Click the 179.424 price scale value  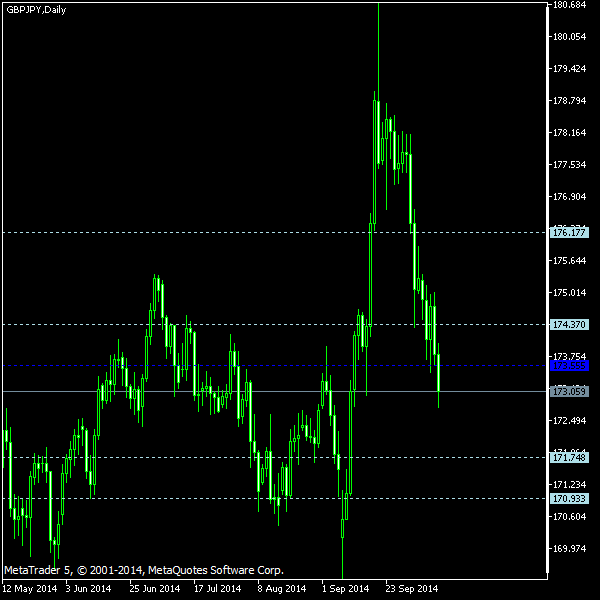[569, 68]
